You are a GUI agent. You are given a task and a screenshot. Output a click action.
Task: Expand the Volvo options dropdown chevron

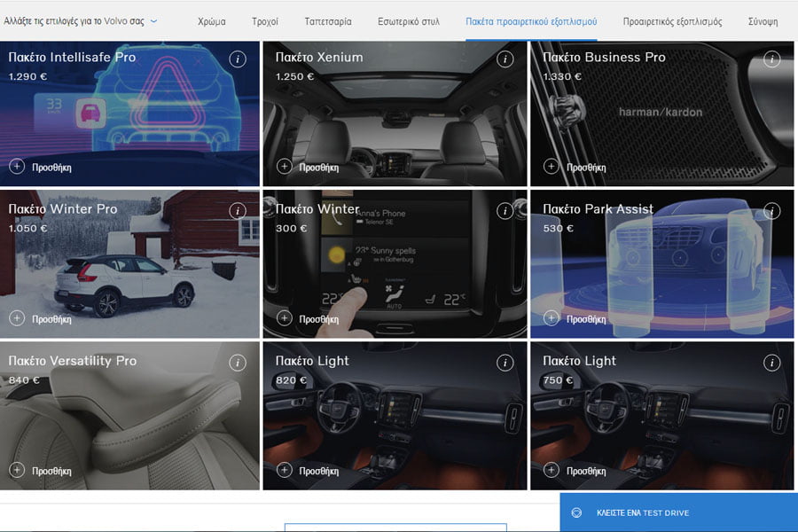click(154, 20)
